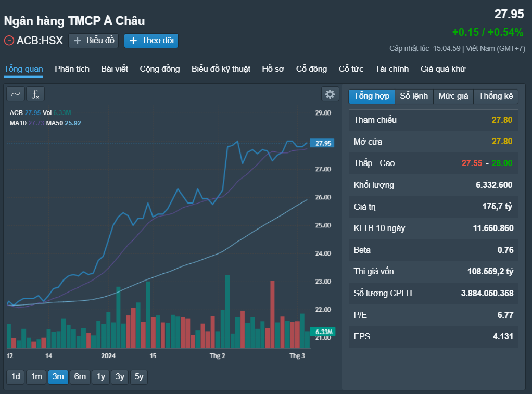Screen dimensions: 532x394
Task: Click the high price 28.00
Action: point(502,163)
